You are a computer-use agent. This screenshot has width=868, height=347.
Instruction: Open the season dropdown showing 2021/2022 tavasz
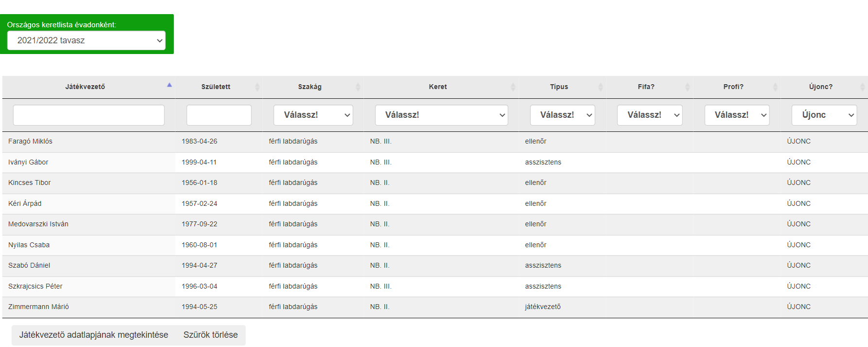[x=87, y=40]
